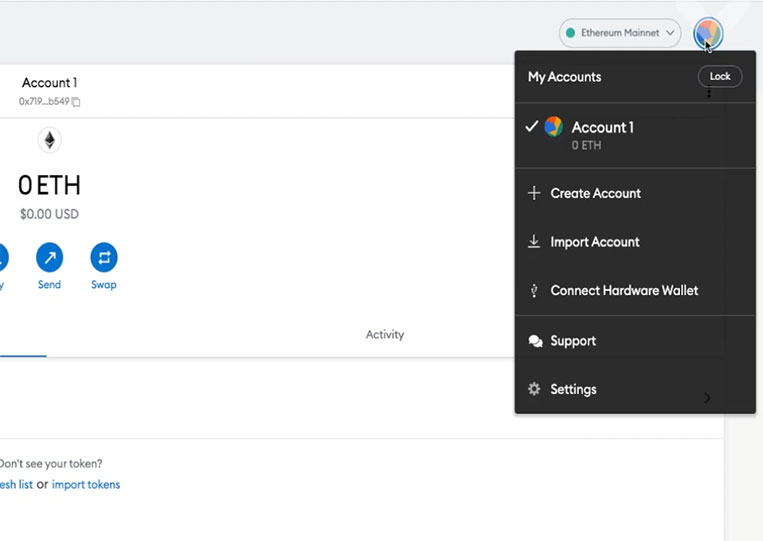The width and height of the screenshot is (763, 541).
Task: Click the 0 ETH text under Account 1 in menu
Action: pyautogui.click(x=586, y=145)
